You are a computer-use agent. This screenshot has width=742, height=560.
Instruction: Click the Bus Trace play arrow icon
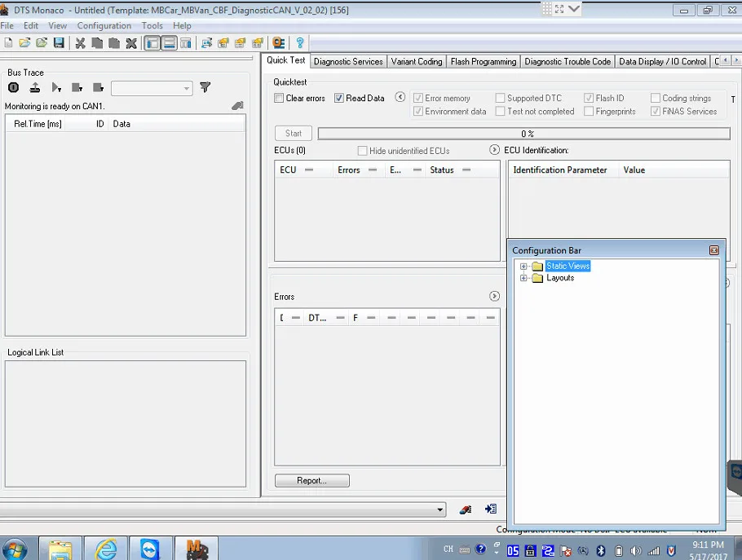[56, 87]
